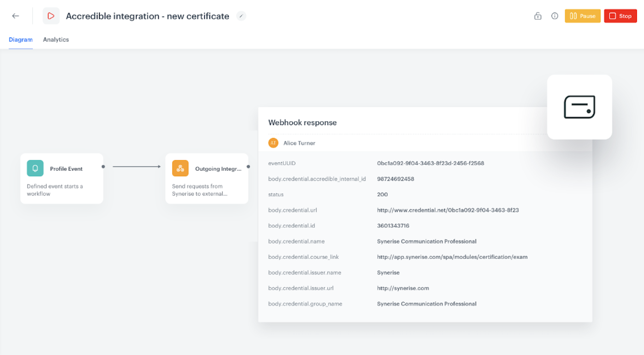Click the teal Profile Event bell icon
Screen dimensions: 644x355
35,168
